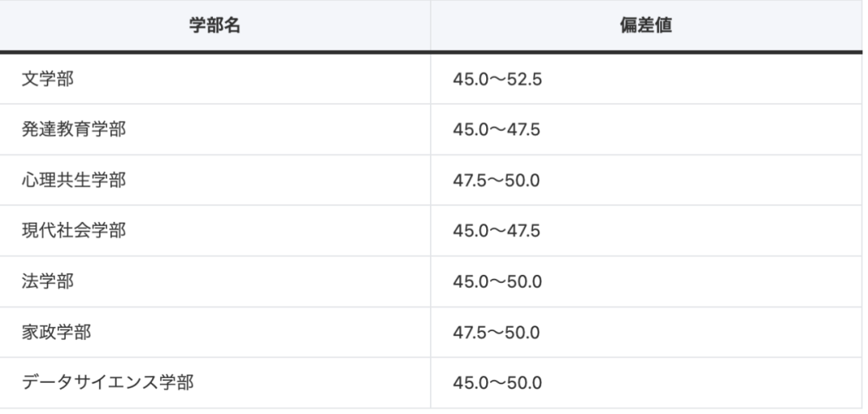The width and height of the screenshot is (868, 414).
Task: Click the 家政学部 department name
Action: (56, 332)
